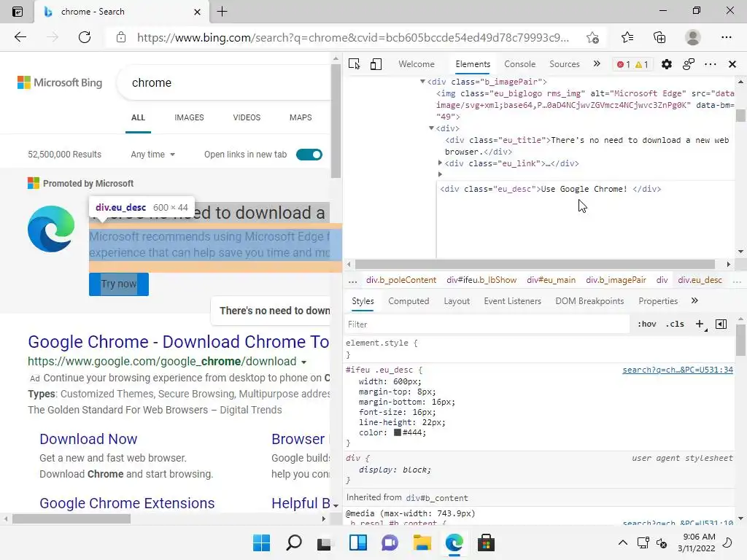This screenshot has height=560, width=747.
Task: Open the Download Now link
Action: 88,439
